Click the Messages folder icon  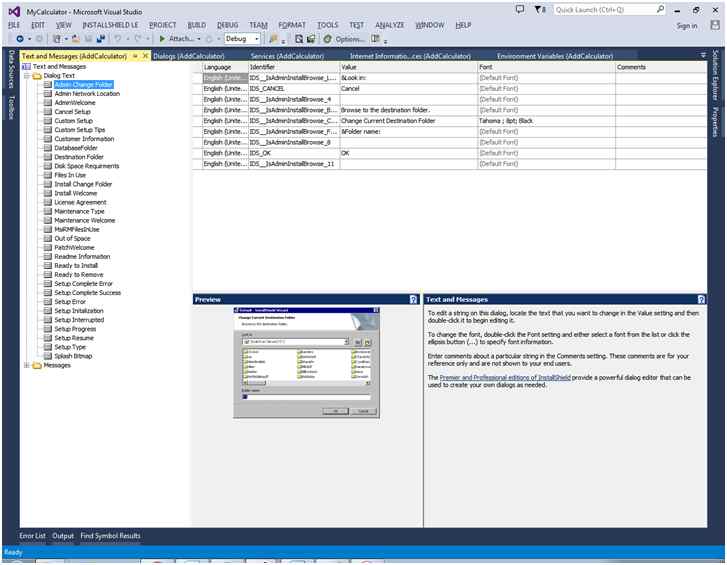click(38, 366)
